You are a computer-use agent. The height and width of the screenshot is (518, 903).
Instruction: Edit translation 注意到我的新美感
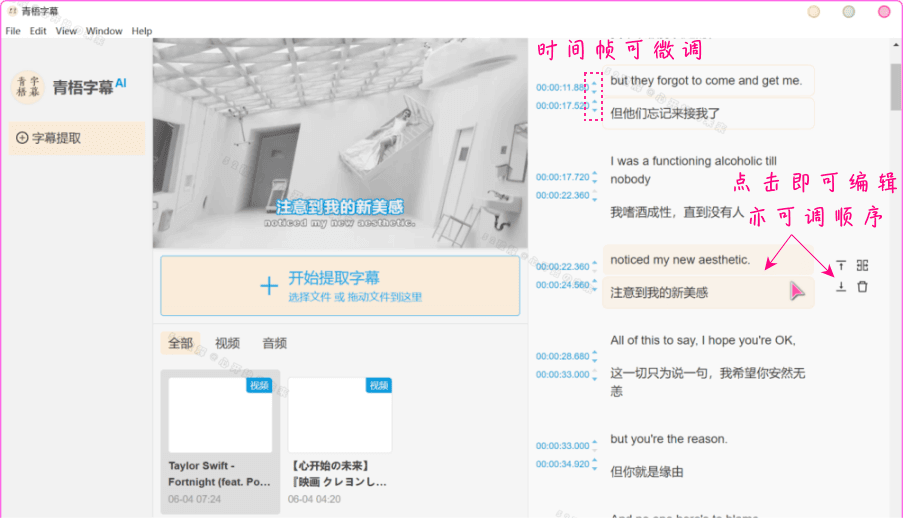(x=708, y=293)
